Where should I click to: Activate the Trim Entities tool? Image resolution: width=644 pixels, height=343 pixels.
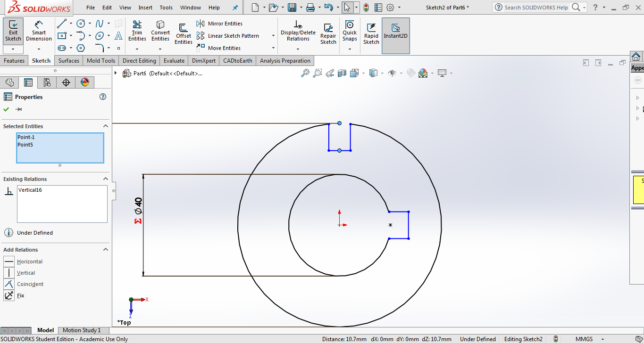[x=137, y=30]
